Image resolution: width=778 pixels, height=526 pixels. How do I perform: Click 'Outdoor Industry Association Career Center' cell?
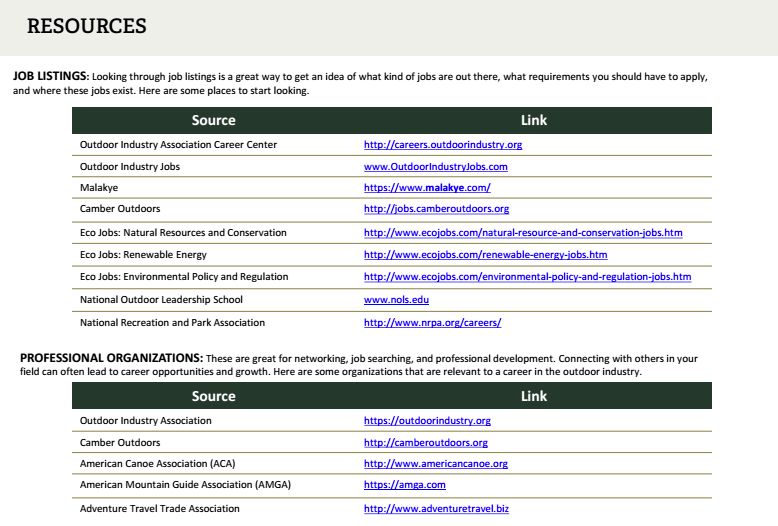click(x=178, y=145)
